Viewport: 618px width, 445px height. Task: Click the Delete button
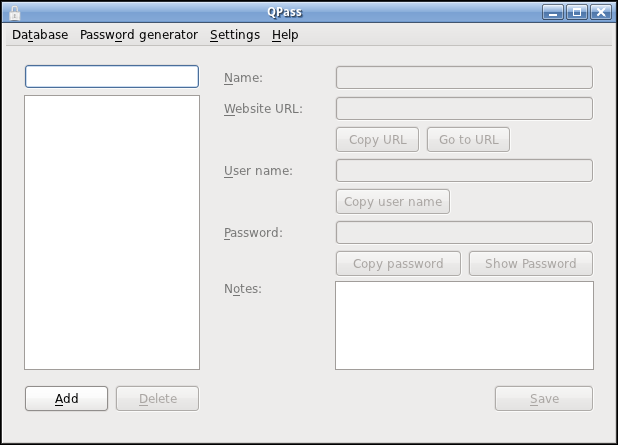pyautogui.click(x=157, y=398)
